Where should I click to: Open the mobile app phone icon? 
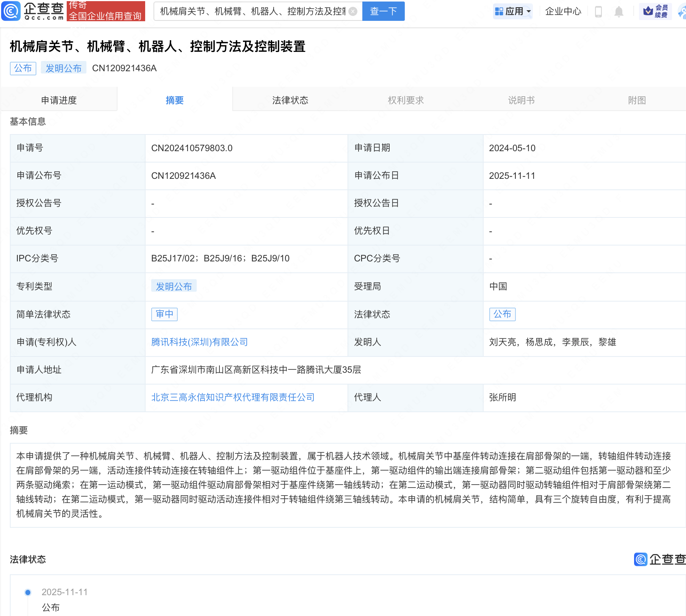point(598,12)
